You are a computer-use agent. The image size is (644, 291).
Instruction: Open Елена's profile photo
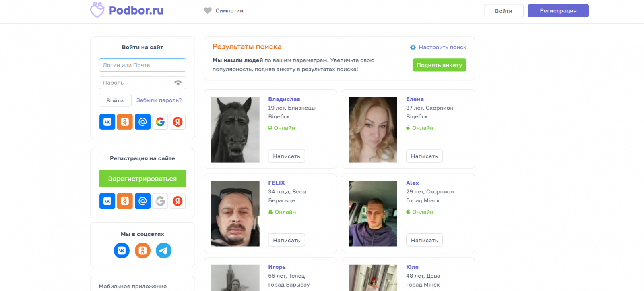tap(373, 130)
